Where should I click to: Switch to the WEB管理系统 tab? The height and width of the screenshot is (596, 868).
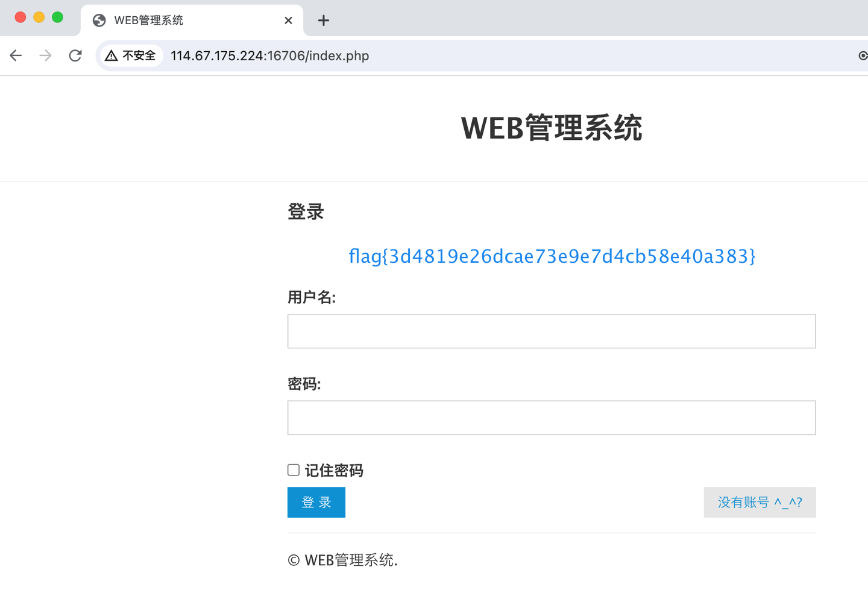tap(181, 20)
